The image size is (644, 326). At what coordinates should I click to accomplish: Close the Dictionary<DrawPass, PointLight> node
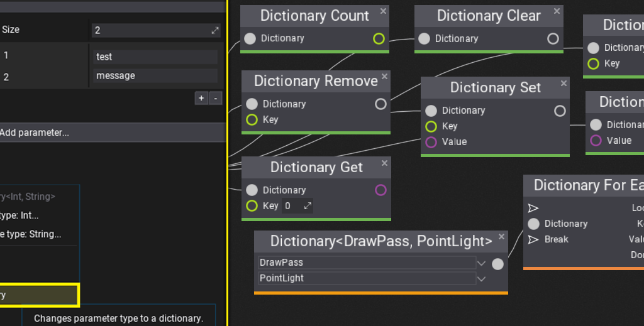pos(501,237)
